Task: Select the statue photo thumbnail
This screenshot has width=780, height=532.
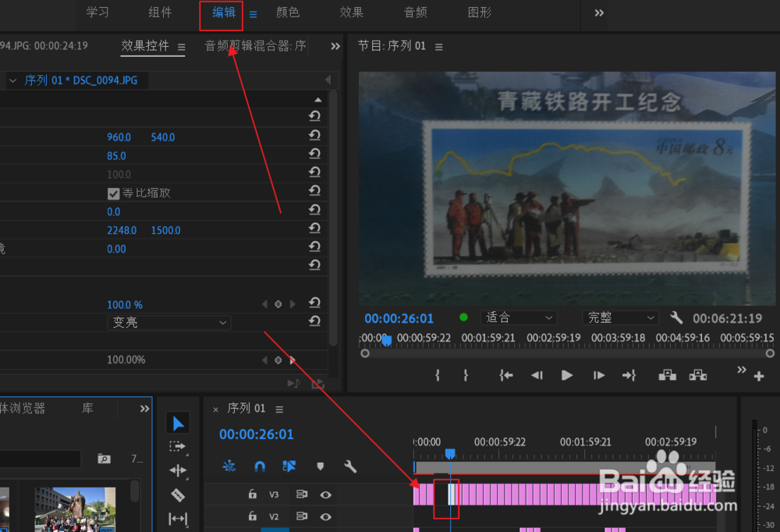Action: click(x=75, y=509)
